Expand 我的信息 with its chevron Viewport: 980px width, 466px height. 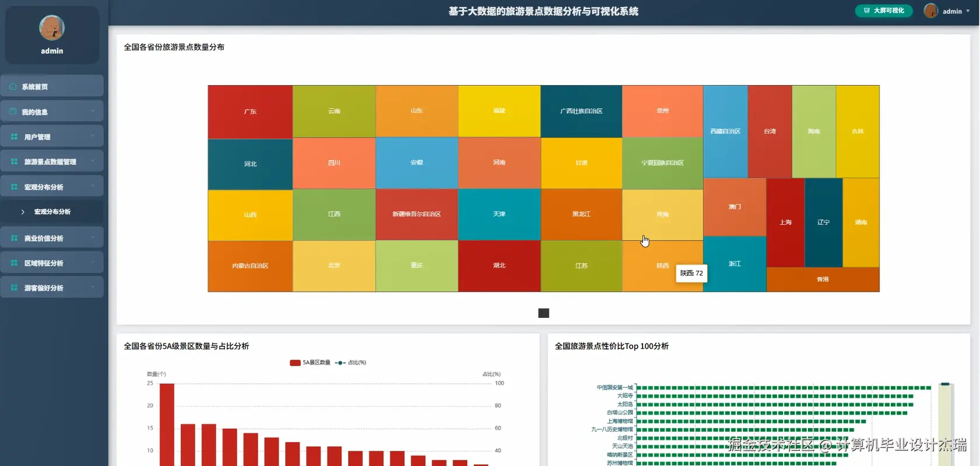pyautogui.click(x=93, y=111)
